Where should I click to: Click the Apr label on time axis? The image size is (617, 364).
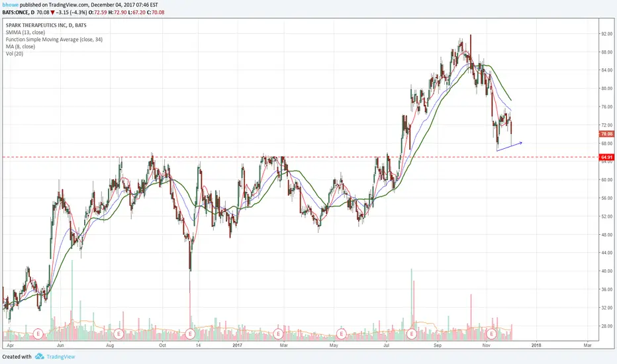coord(10,345)
